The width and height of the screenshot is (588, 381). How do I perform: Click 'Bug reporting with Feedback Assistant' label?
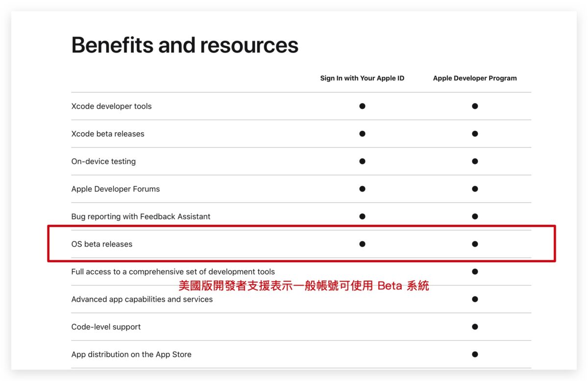(x=141, y=216)
